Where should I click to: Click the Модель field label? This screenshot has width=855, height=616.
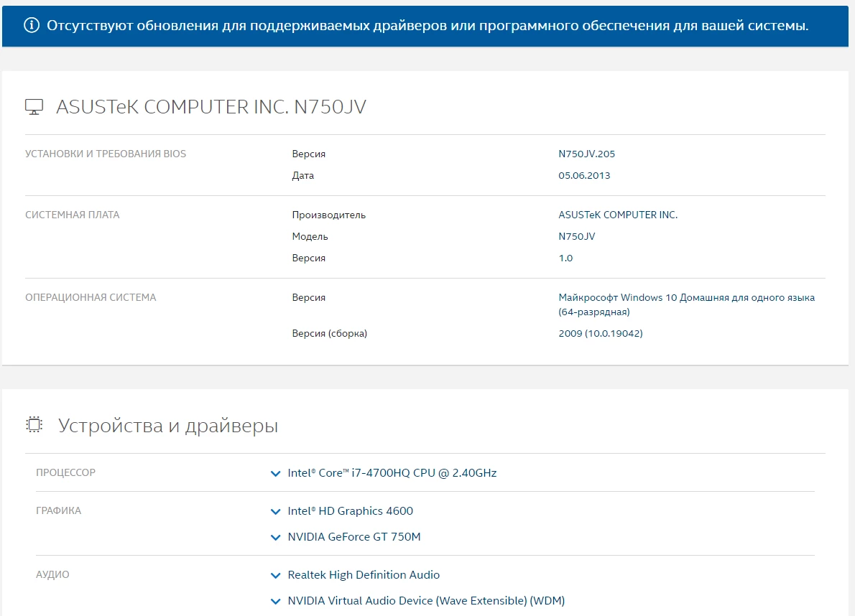click(x=310, y=236)
